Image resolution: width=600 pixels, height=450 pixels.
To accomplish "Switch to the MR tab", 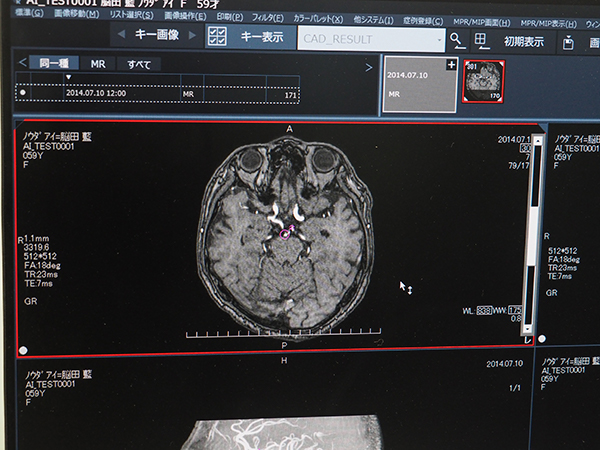I will tap(98, 63).
